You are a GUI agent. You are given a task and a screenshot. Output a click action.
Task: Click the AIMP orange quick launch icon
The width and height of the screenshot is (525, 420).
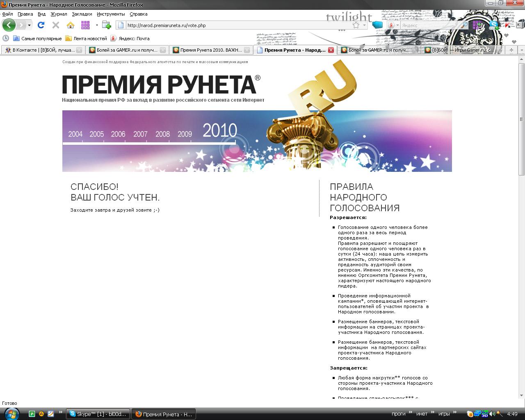coord(41,414)
